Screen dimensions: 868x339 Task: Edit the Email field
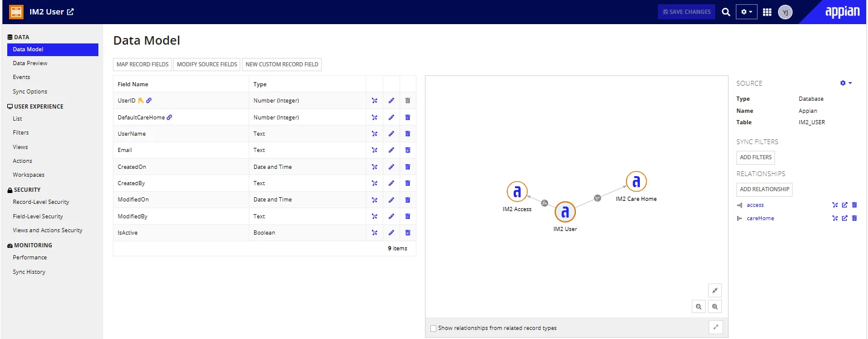[x=391, y=150]
